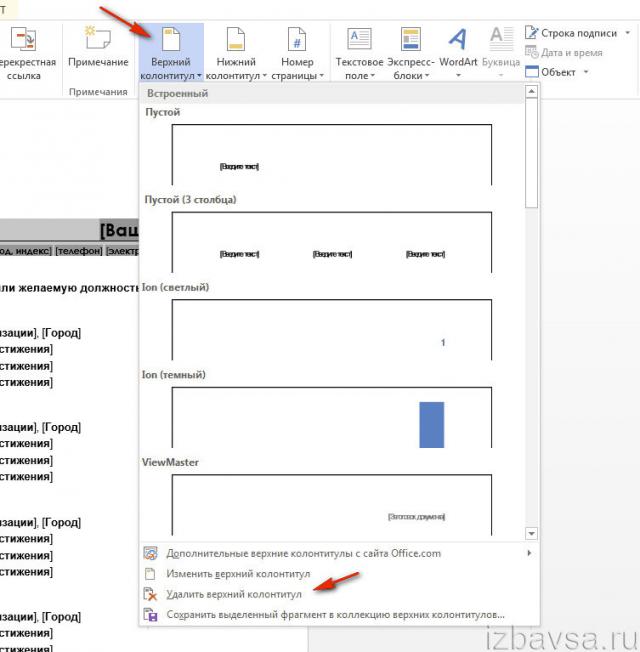
Task: Expand the Office.com additional headers submenu arrow
Action: pyautogui.click(x=528, y=553)
